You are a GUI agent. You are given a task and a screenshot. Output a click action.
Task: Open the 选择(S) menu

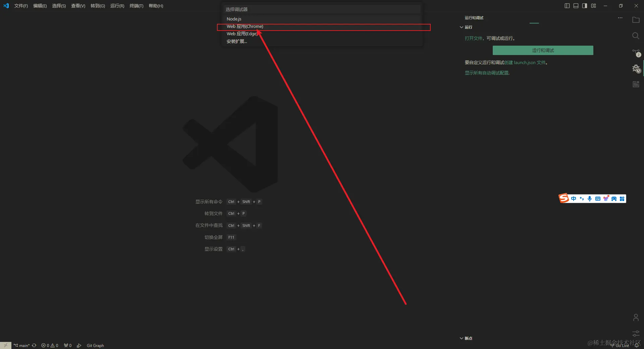coord(59,6)
